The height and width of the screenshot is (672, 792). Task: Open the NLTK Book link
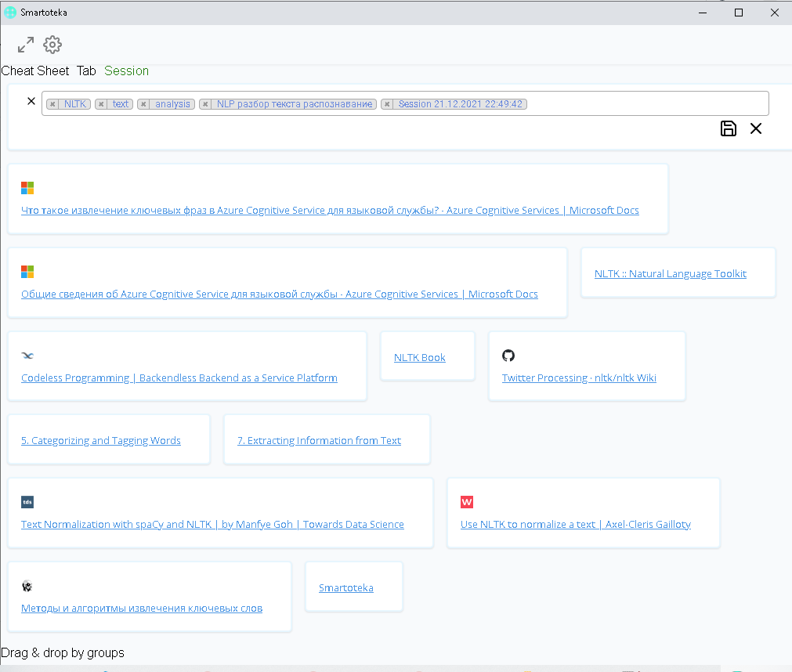(x=420, y=357)
